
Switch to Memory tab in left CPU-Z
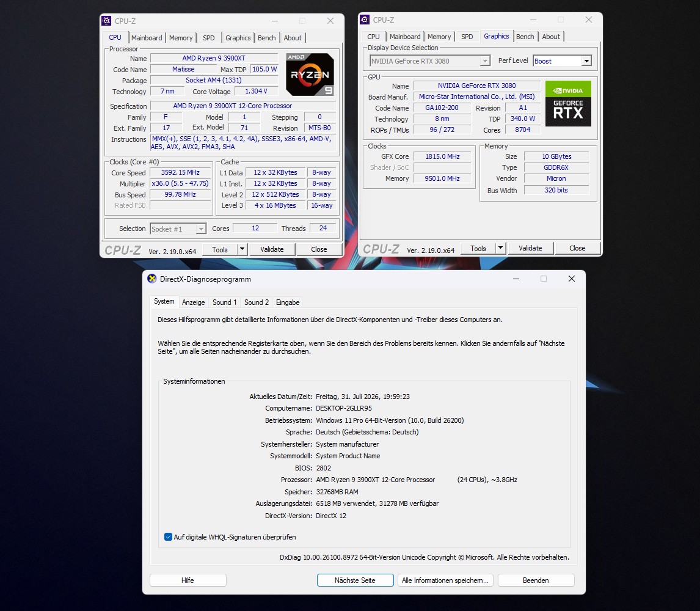pyautogui.click(x=181, y=38)
